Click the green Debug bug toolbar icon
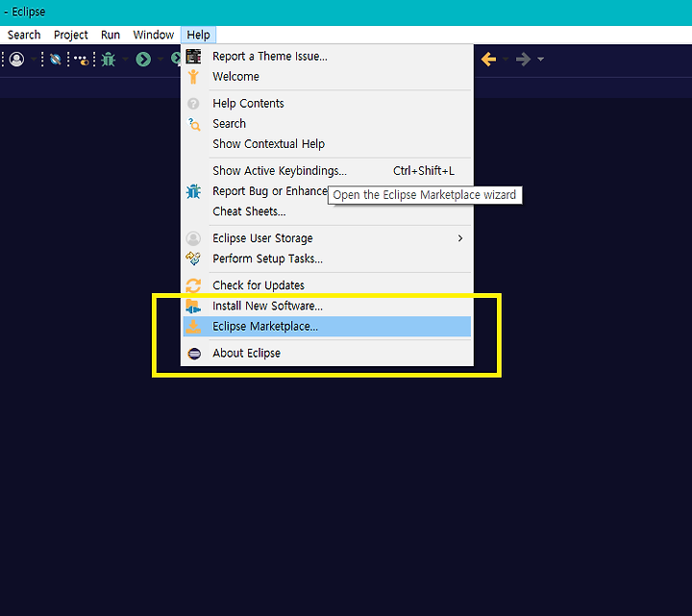This screenshot has height=616, width=692. (108, 60)
